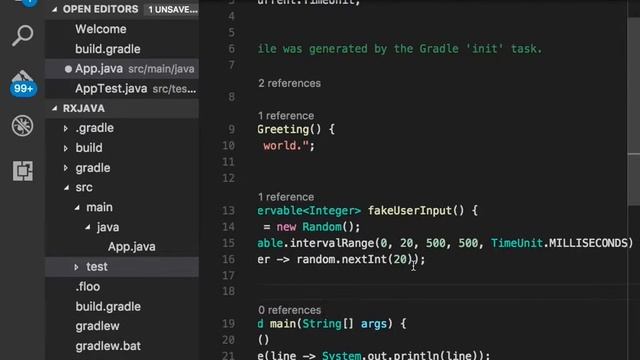The width and height of the screenshot is (640, 360).
Task: Click 'new Random();' on line 14
Action: click(318, 227)
